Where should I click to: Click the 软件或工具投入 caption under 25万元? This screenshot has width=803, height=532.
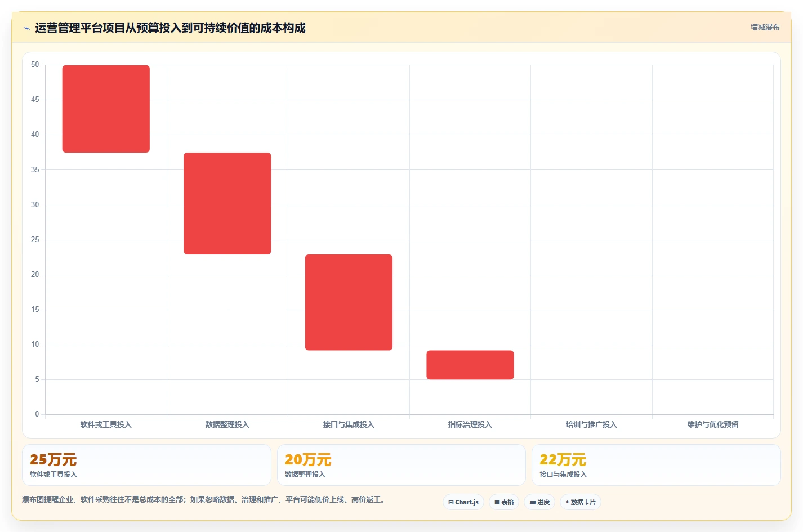click(x=53, y=475)
